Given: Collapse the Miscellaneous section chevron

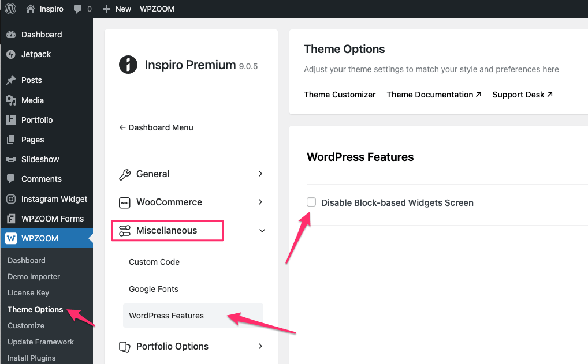Looking at the screenshot, I should [262, 231].
